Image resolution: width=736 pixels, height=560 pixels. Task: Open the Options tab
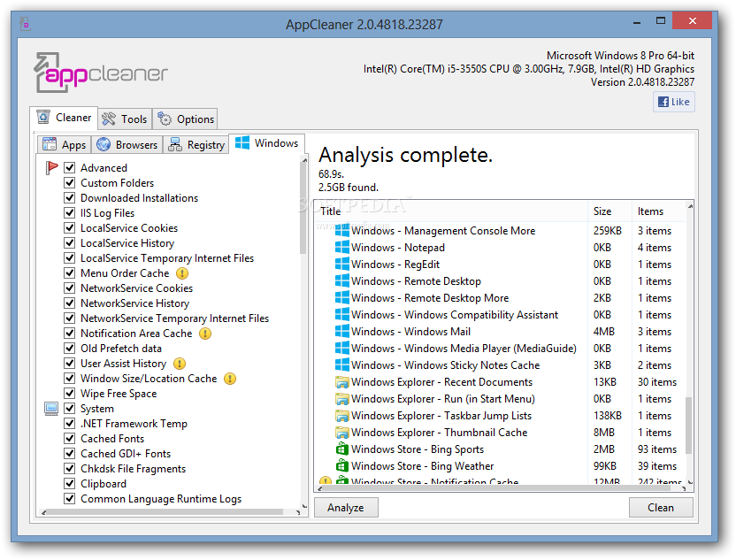(186, 119)
